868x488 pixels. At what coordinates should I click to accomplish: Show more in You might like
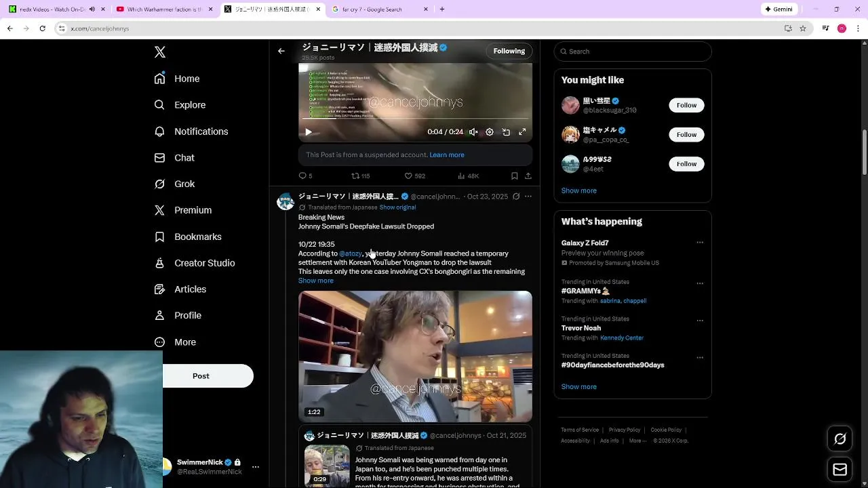tap(579, 190)
